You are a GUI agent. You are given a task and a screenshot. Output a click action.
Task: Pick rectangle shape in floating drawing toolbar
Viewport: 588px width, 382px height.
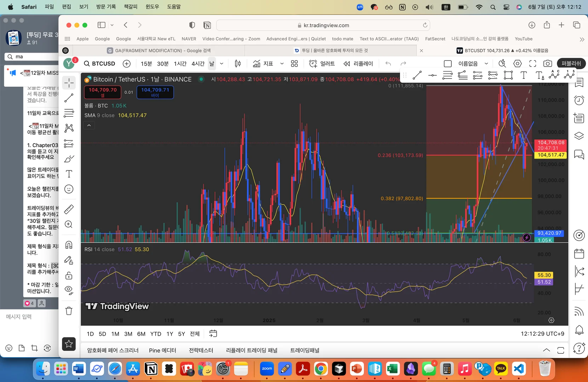pyautogui.click(x=508, y=75)
